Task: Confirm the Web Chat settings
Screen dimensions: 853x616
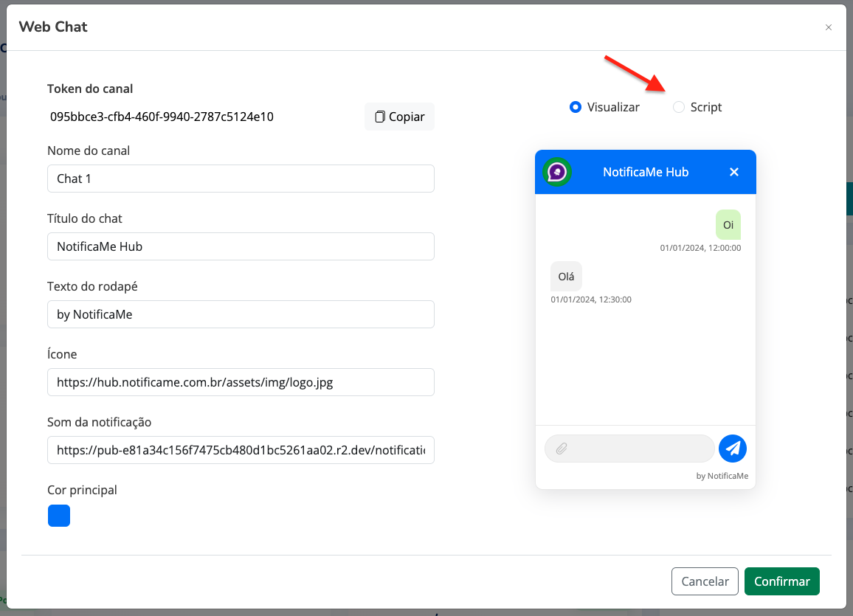Action: pos(781,581)
